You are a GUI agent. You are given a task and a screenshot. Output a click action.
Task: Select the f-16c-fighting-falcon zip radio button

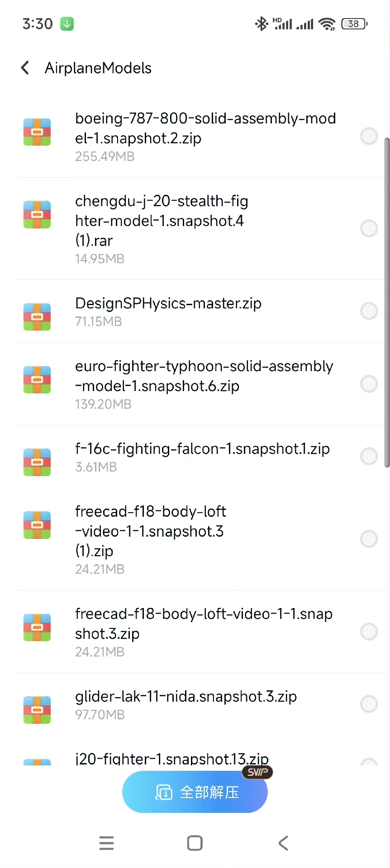coord(369,457)
